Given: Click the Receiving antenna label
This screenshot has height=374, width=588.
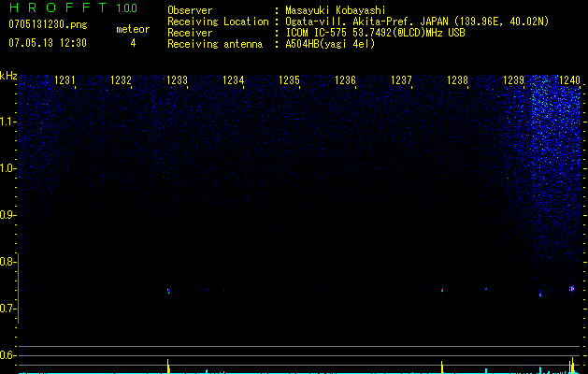Looking at the screenshot, I should coord(215,44).
